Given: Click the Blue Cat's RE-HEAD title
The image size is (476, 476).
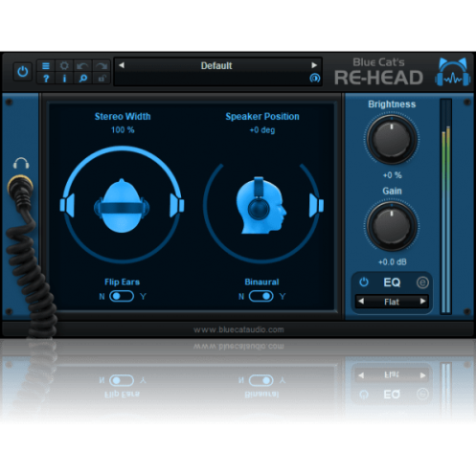Looking at the screenshot, I should 378,72.
